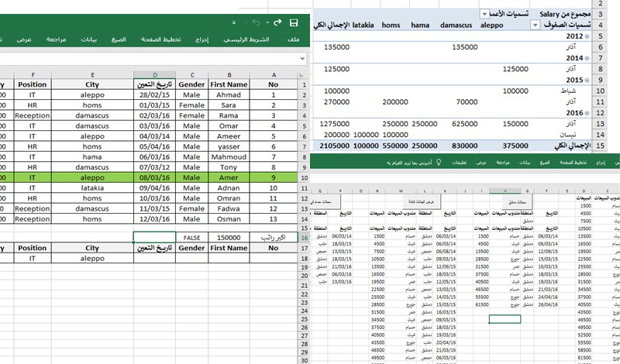
Task: Open the مراجعة tab in sales window
Action: coord(502,163)
